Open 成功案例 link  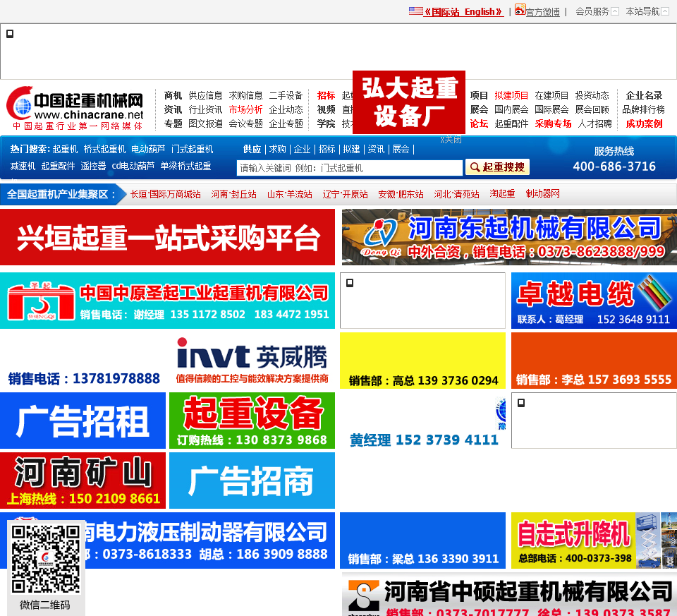pyautogui.click(x=644, y=124)
